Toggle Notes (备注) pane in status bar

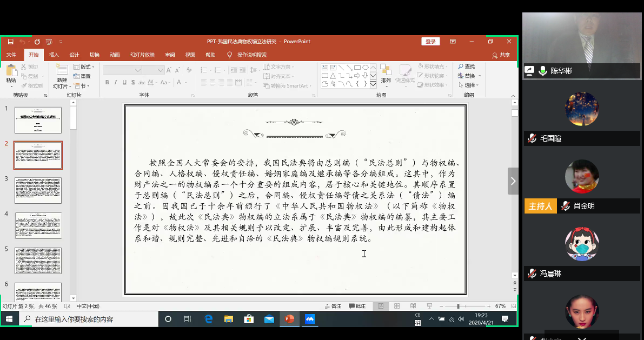(333, 306)
